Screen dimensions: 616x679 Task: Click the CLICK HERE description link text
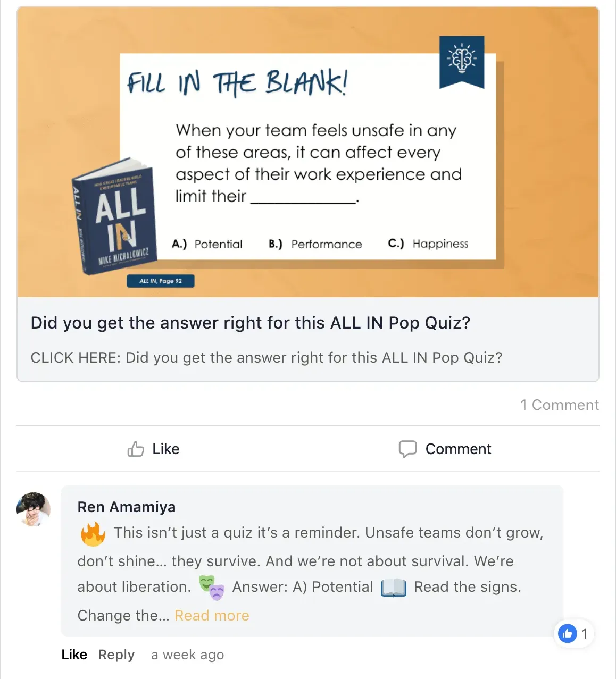coord(267,357)
